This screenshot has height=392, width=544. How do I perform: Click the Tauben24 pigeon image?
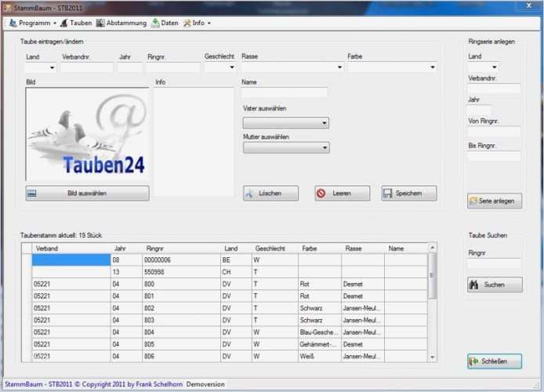click(88, 134)
